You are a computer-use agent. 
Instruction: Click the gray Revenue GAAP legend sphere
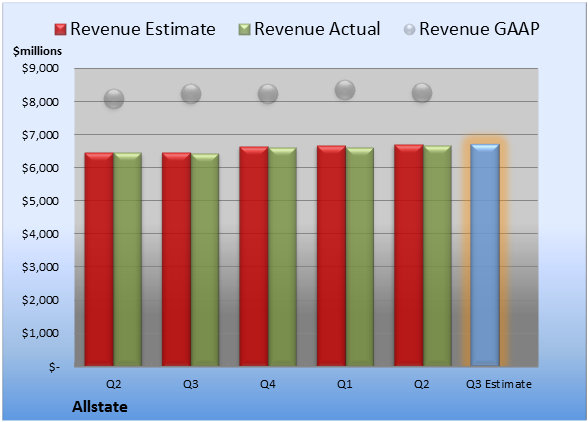click(x=410, y=30)
